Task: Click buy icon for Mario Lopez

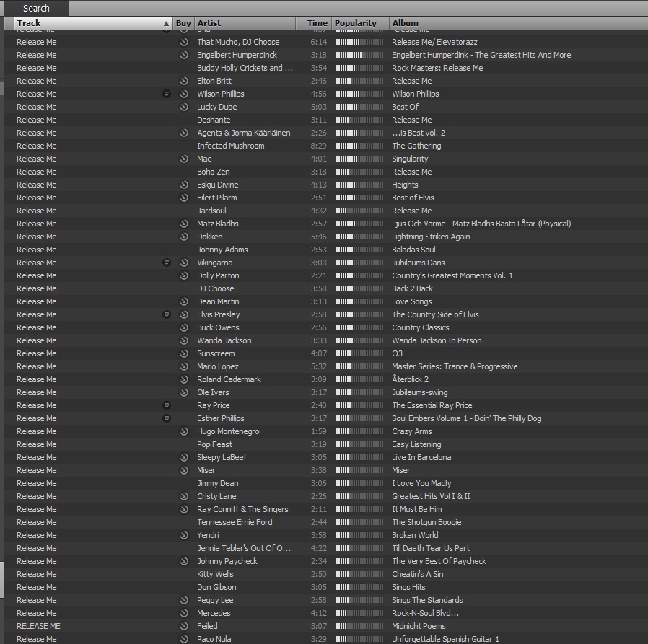Action: coord(184,366)
